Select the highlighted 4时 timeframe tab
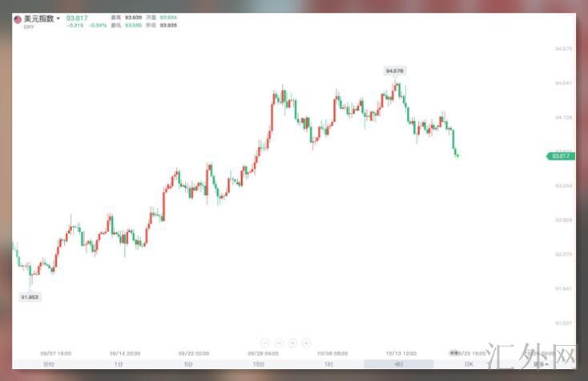 399,364
